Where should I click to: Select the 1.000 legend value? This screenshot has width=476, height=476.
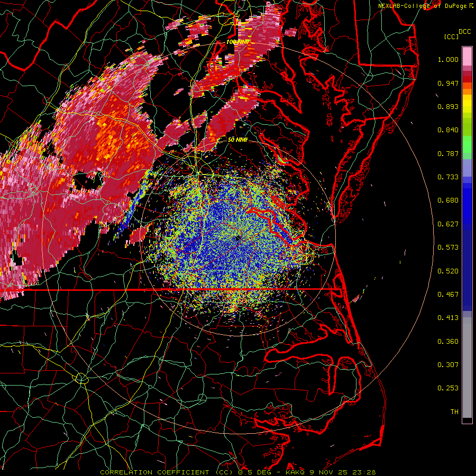pos(448,59)
